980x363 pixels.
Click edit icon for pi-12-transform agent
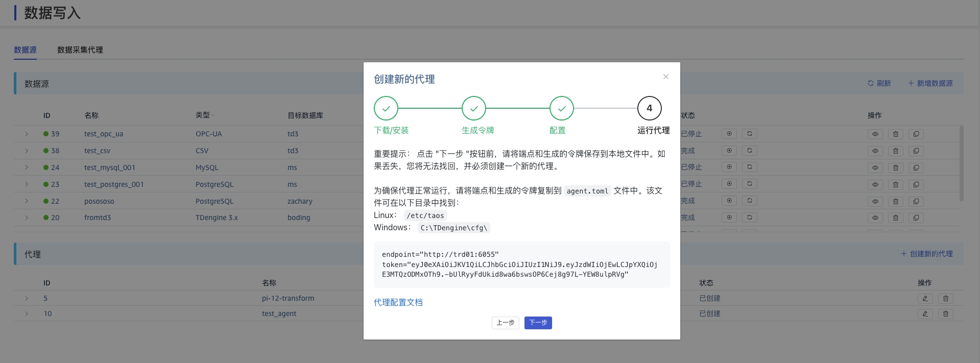pyautogui.click(x=925, y=299)
